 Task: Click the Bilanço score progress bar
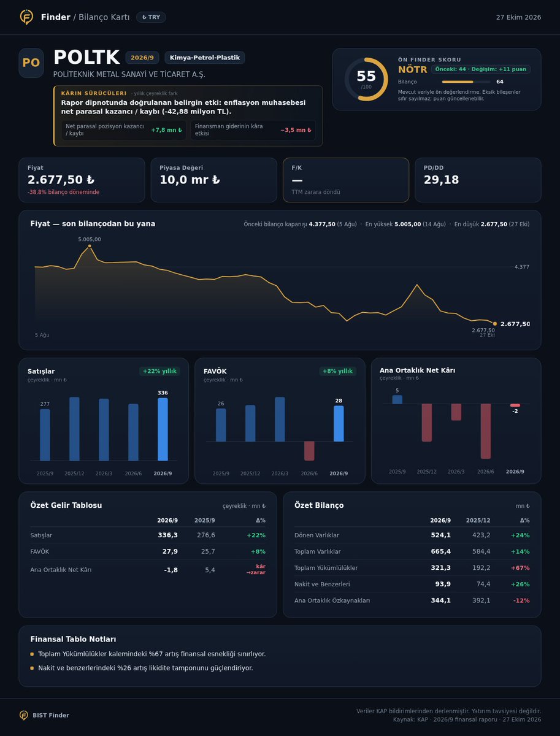pyautogui.click(x=466, y=82)
